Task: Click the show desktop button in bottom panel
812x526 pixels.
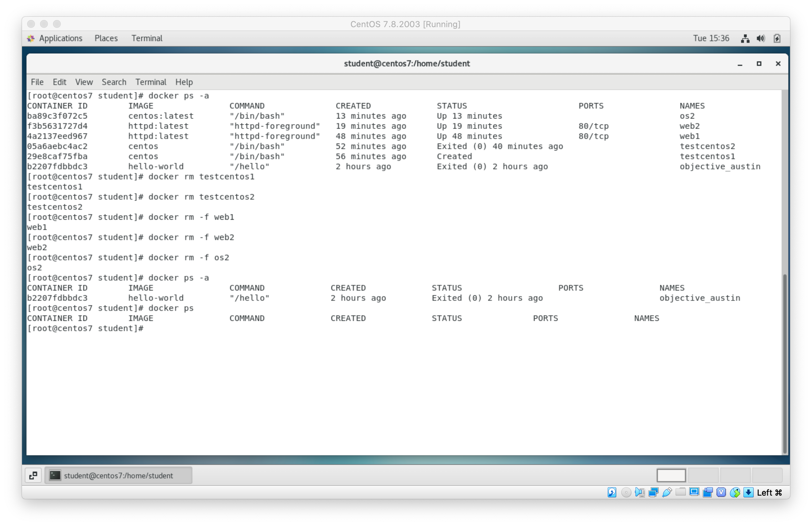Action: 33,475
